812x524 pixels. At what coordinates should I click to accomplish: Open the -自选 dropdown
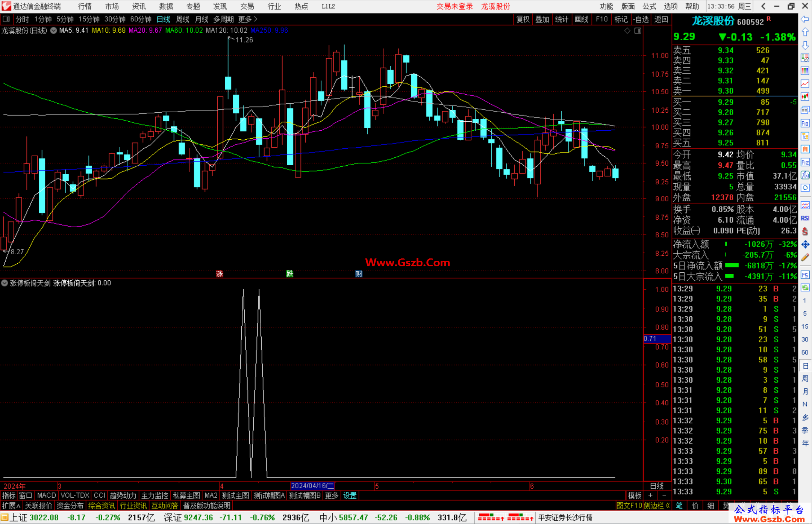click(641, 19)
